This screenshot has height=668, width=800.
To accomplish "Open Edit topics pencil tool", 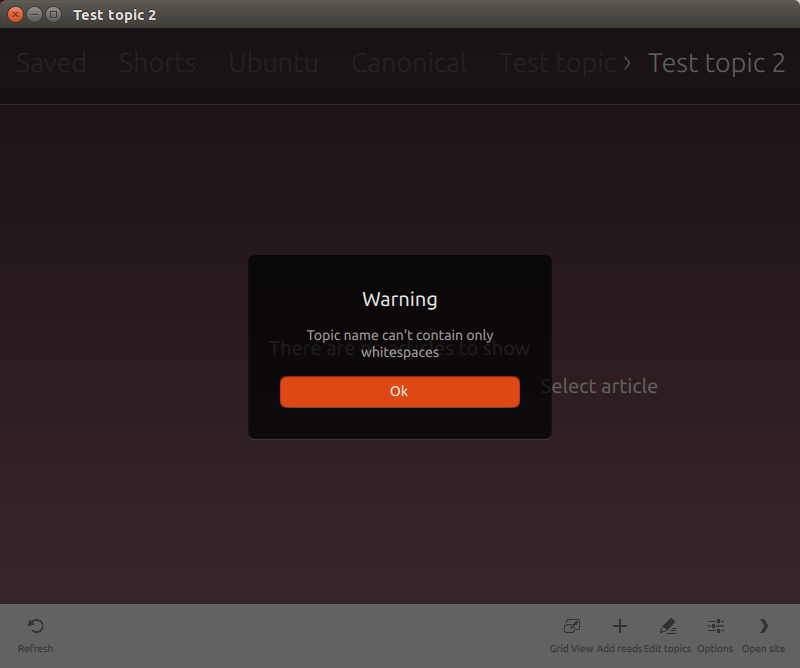I will tap(667, 627).
